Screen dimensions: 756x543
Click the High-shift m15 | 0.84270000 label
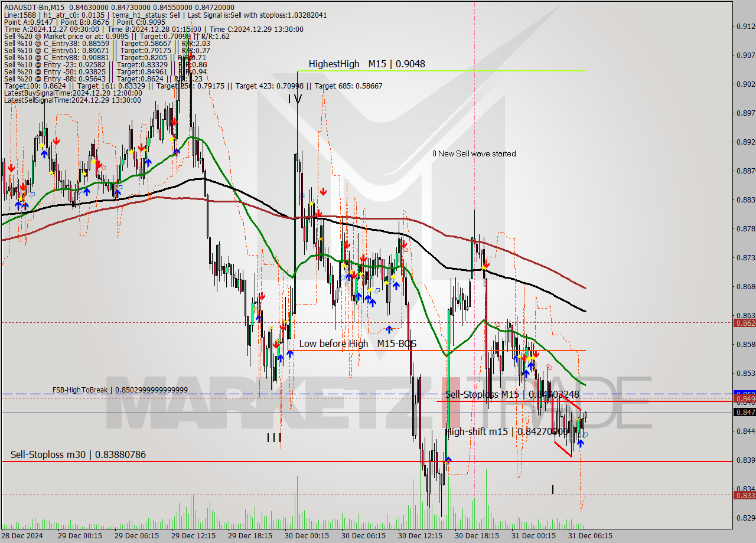click(x=506, y=432)
